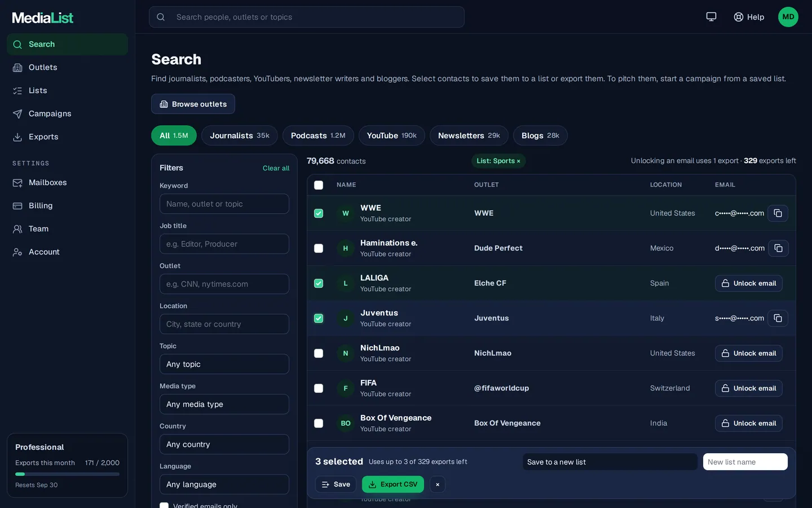Open Help from the top bar
The height and width of the screenshot is (508, 812).
click(x=749, y=17)
